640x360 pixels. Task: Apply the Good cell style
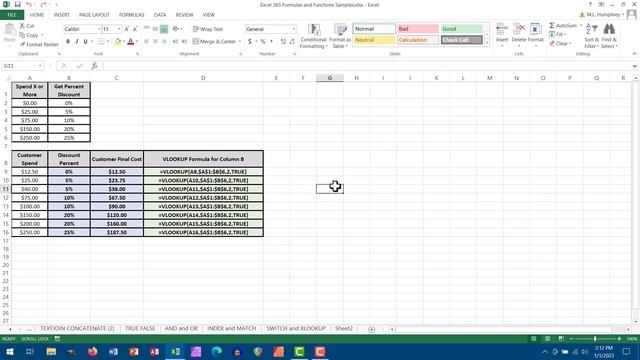point(462,29)
